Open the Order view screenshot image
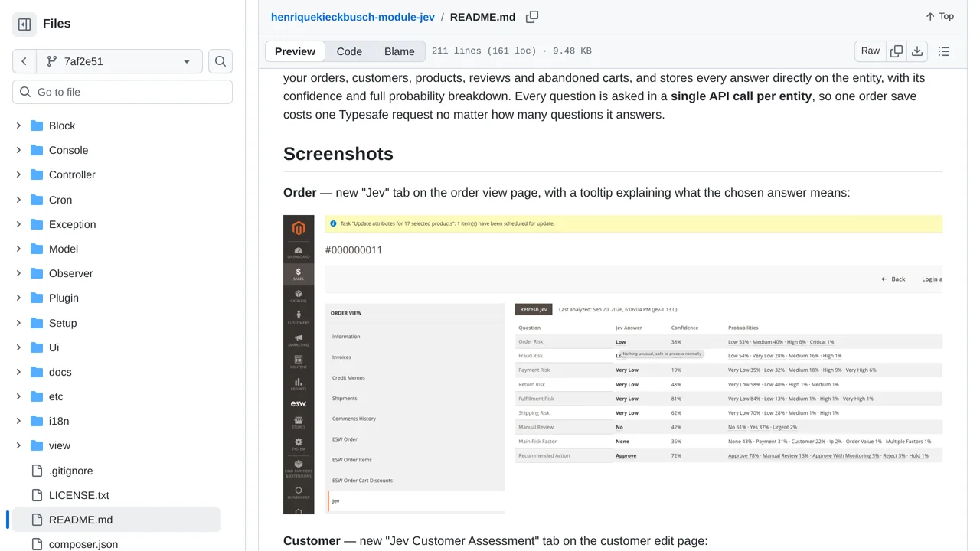 (x=612, y=364)
